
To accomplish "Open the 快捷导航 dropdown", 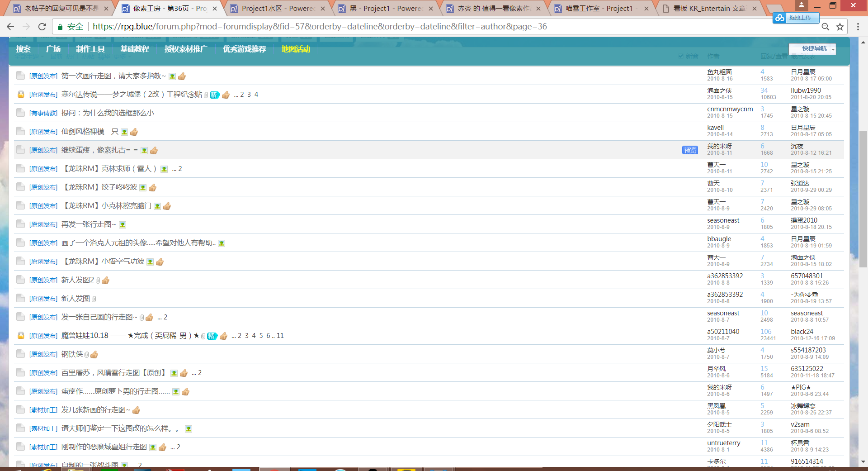I will 812,49.
